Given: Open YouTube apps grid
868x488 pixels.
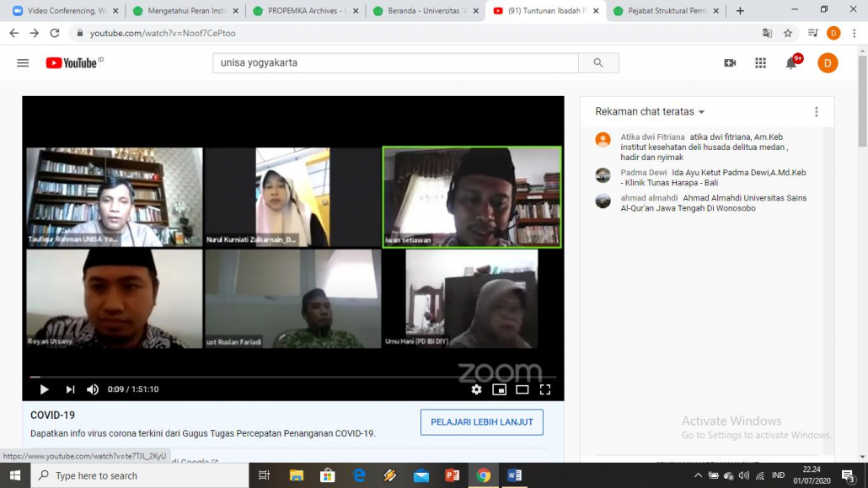Looking at the screenshot, I should click(x=760, y=63).
